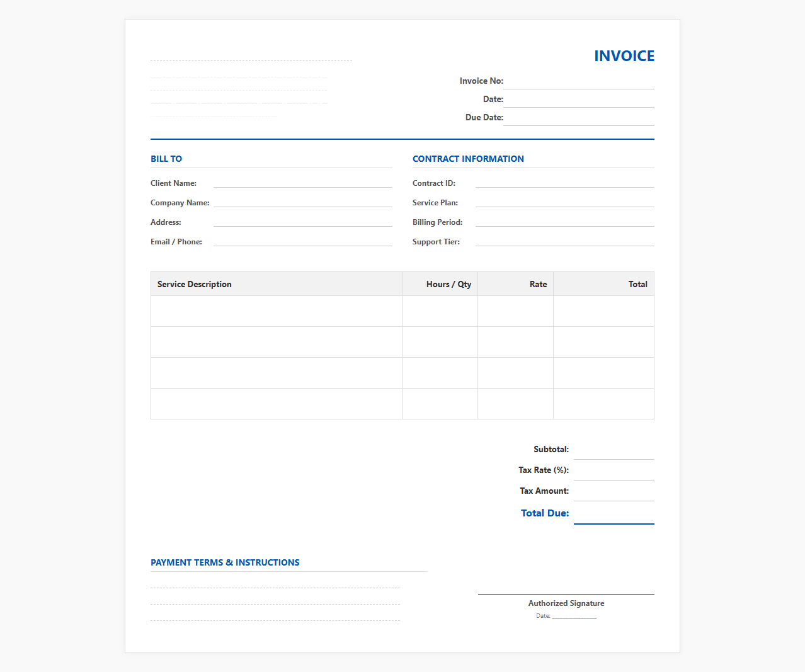805x672 pixels.
Task: Click the Billing Period label
Action: click(437, 222)
